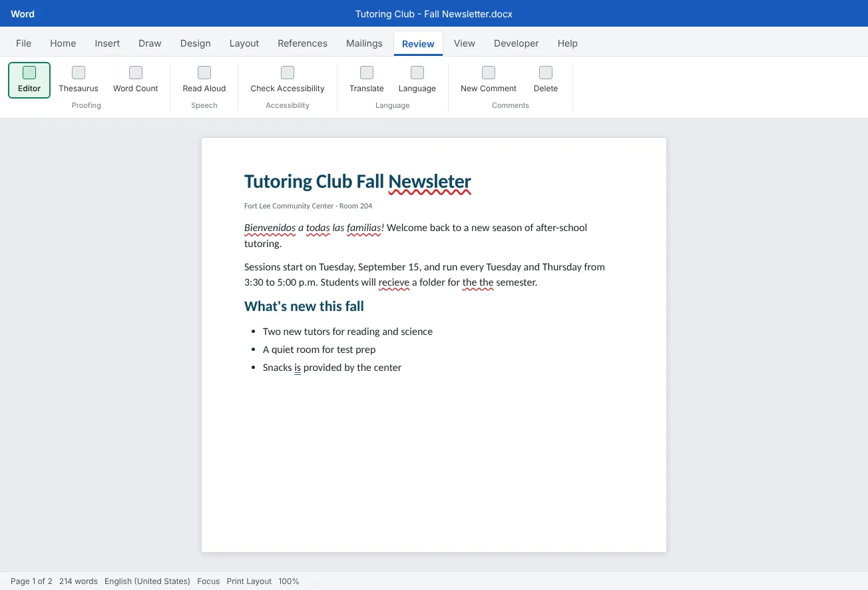Click the English (United States) language indicator
The height and width of the screenshot is (590, 868).
pyautogui.click(x=147, y=581)
